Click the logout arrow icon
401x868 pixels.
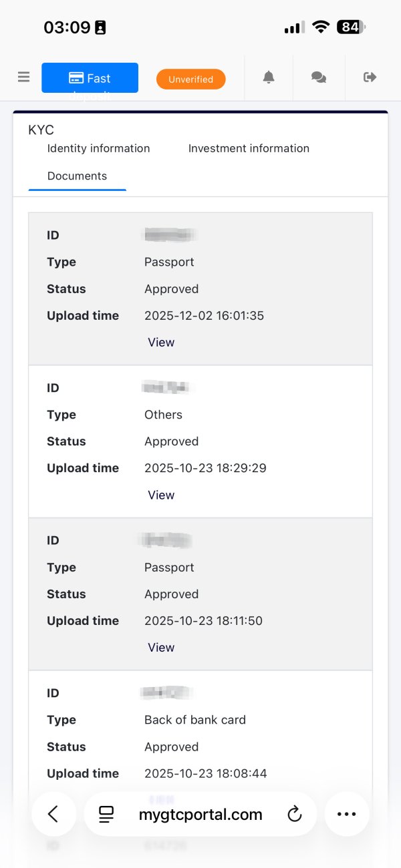[370, 77]
